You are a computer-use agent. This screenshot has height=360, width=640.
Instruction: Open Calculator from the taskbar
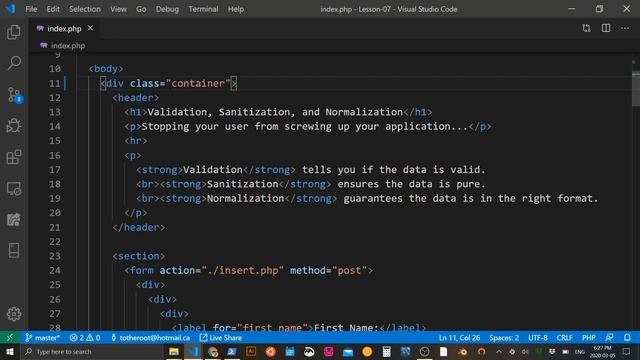tap(386, 351)
